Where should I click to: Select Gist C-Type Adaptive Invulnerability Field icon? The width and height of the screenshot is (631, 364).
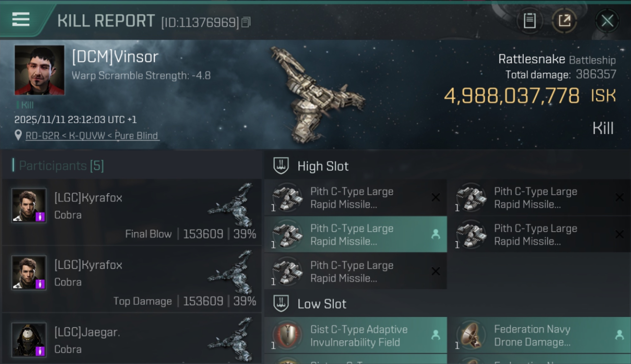287,335
